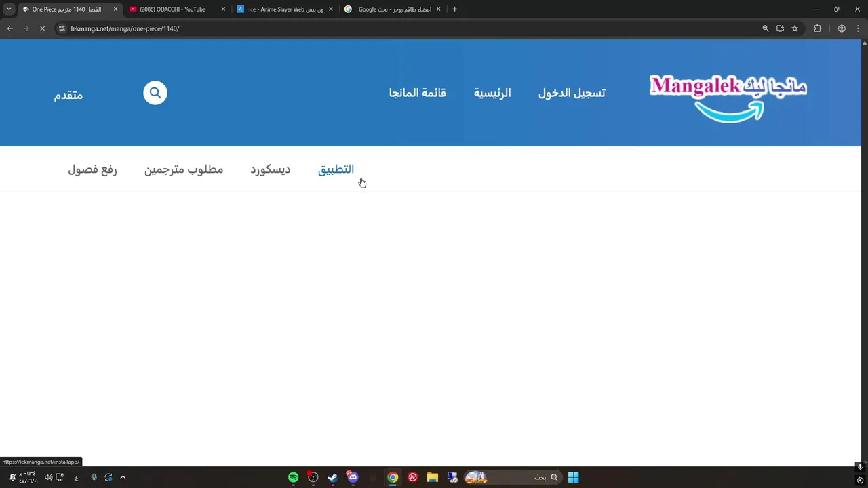Click the input language indicator ع
The height and width of the screenshot is (488, 868).
[x=77, y=477]
